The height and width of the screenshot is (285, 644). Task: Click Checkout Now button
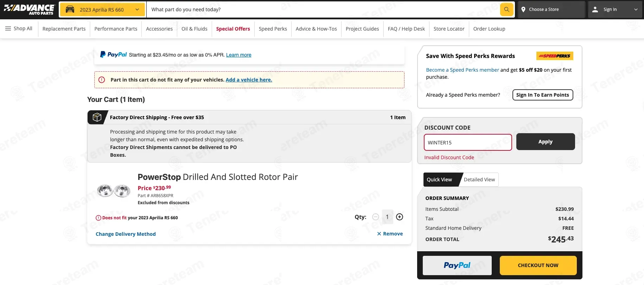tap(538, 265)
